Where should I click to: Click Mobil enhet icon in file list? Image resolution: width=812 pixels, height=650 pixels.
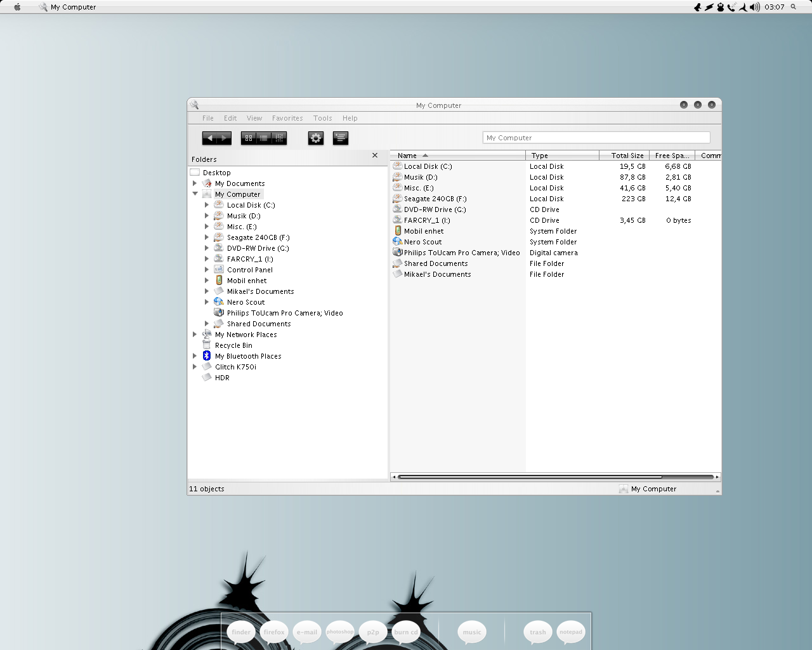pos(398,230)
